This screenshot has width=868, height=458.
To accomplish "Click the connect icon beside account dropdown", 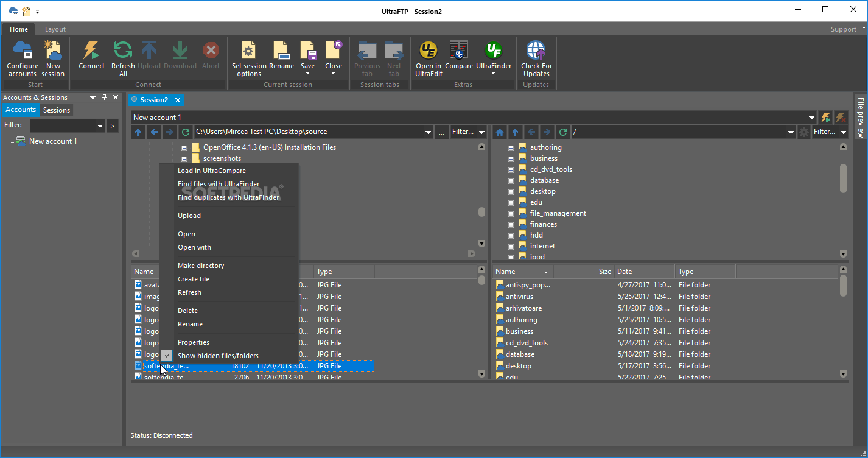I will [x=825, y=118].
